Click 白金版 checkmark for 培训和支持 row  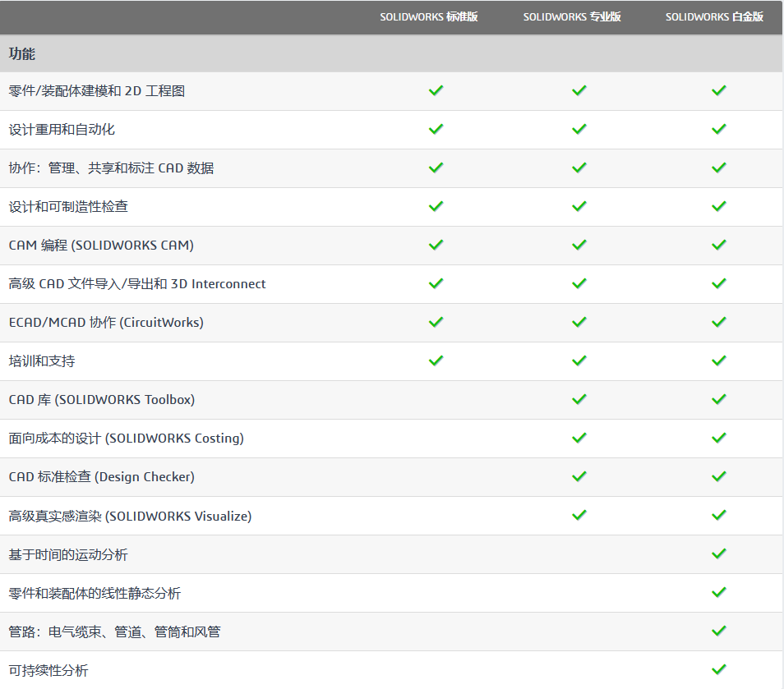pos(719,361)
